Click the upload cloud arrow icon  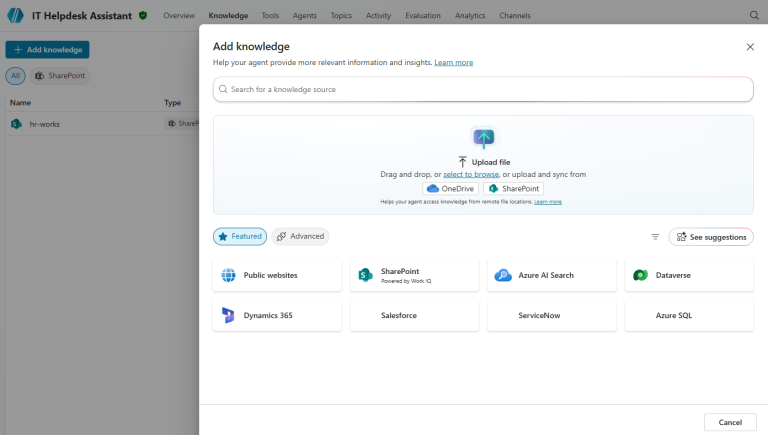click(x=483, y=139)
